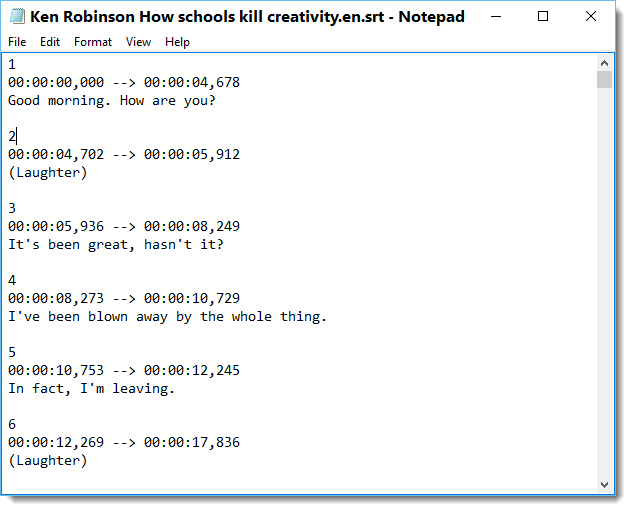The width and height of the screenshot is (631, 511).
Task: Click timestamp line '00:00:05,936 --> 00:00:08,249'
Action: click(x=124, y=227)
